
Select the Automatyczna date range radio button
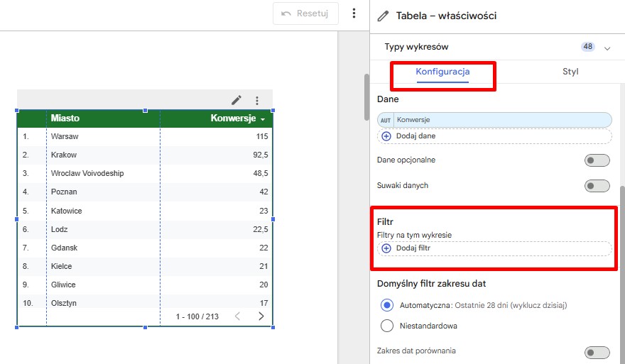click(x=386, y=305)
